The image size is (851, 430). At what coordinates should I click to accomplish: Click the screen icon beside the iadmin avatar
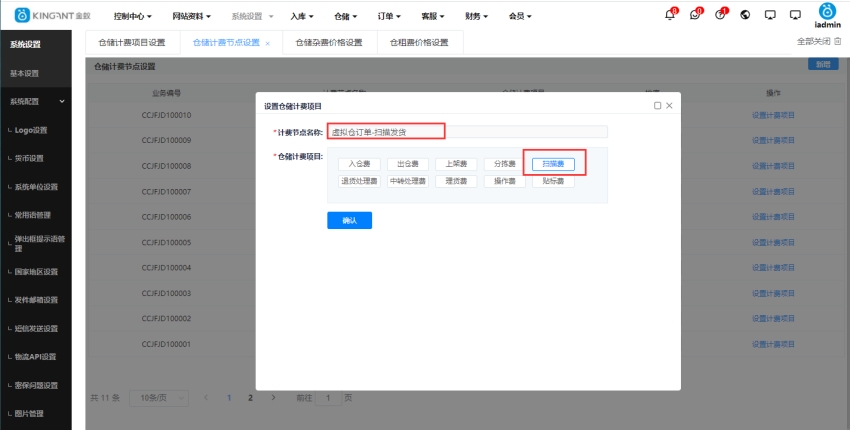[795, 15]
